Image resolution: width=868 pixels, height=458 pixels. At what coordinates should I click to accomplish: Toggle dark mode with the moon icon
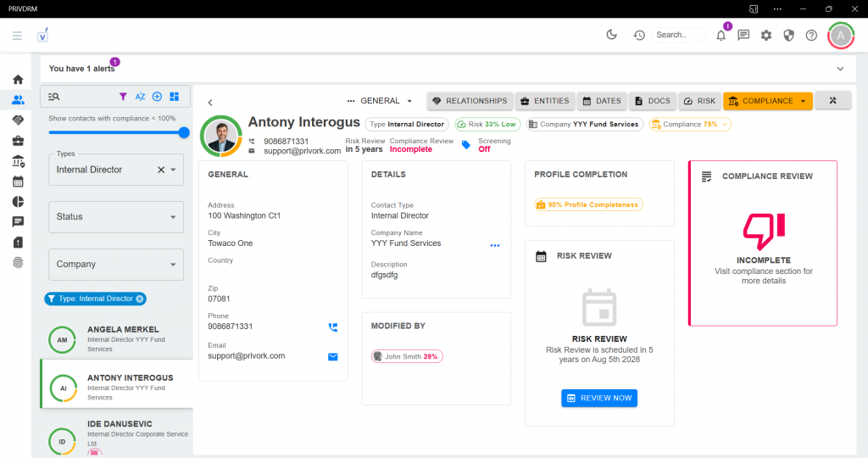point(612,35)
